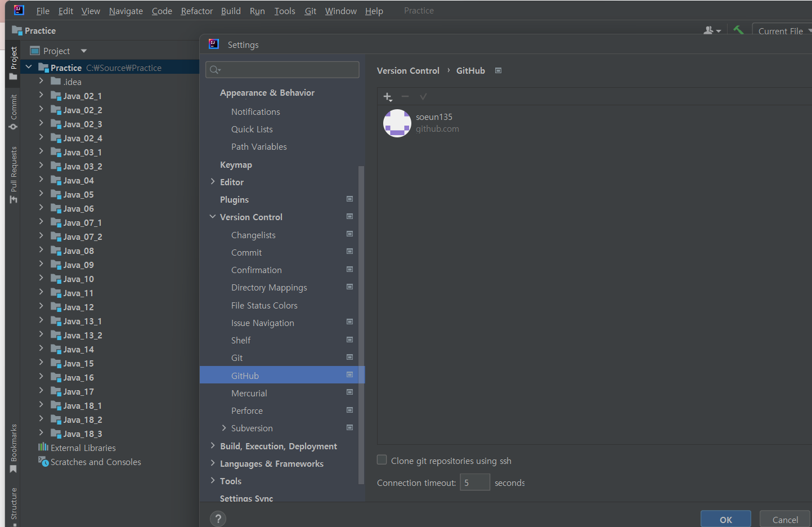Click the project-level icon beside Plugins
Viewport: 812px width, 527px height.
coord(349,199)
